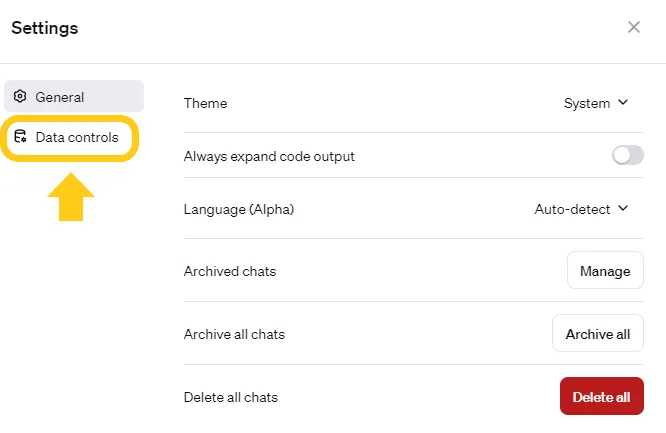Click the Language (Alpha) label
The image size is (666, 433).
pyautogui.click(x=239, y=209)
